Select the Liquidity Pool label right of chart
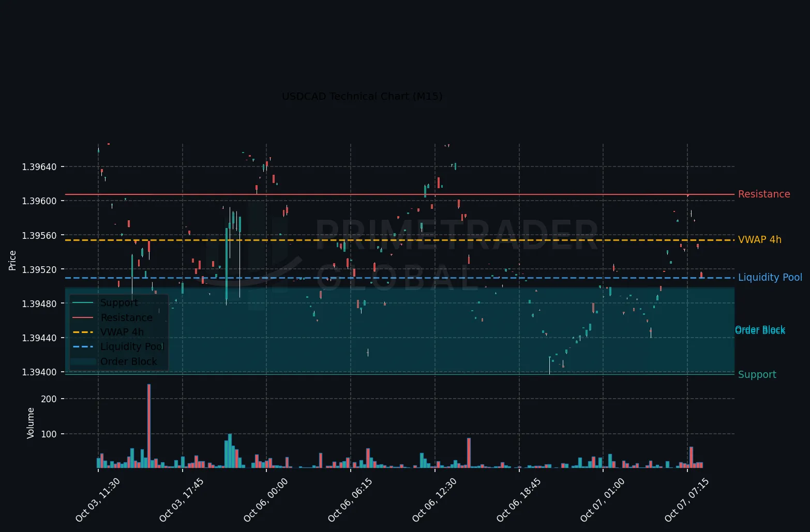The image size is (810, 532). click(770, 278)
